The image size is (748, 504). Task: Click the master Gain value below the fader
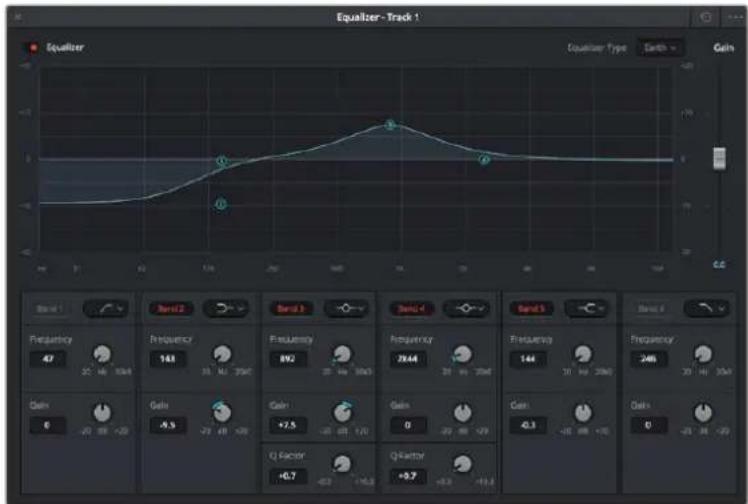pos(719,264)
